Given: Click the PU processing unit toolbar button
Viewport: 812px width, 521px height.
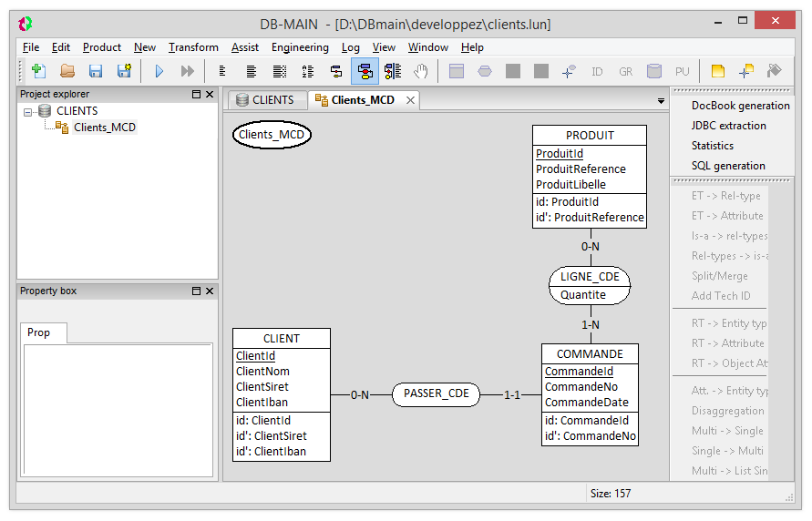Looking at the screenshot, I should click(x=683, y=71).
